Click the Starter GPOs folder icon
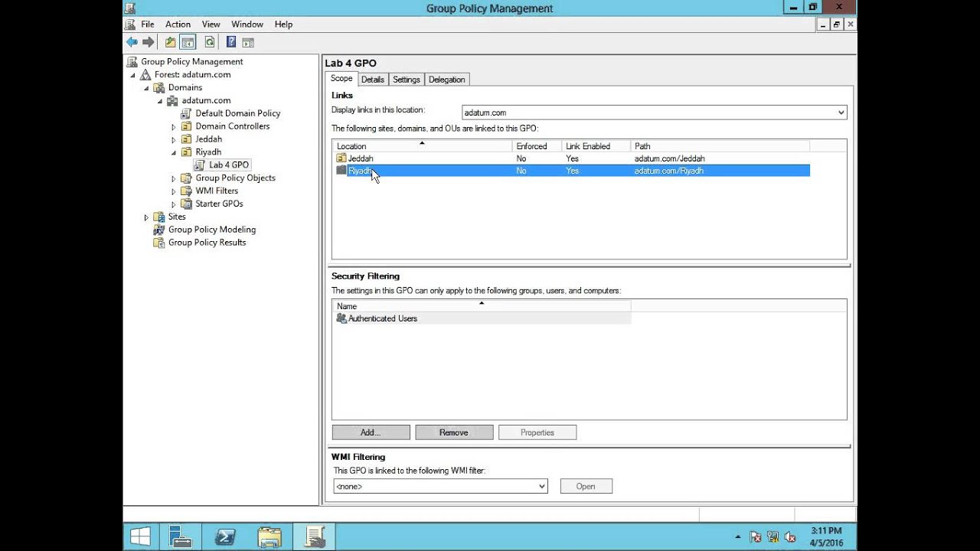980x551 pixels. pos(186,204)
